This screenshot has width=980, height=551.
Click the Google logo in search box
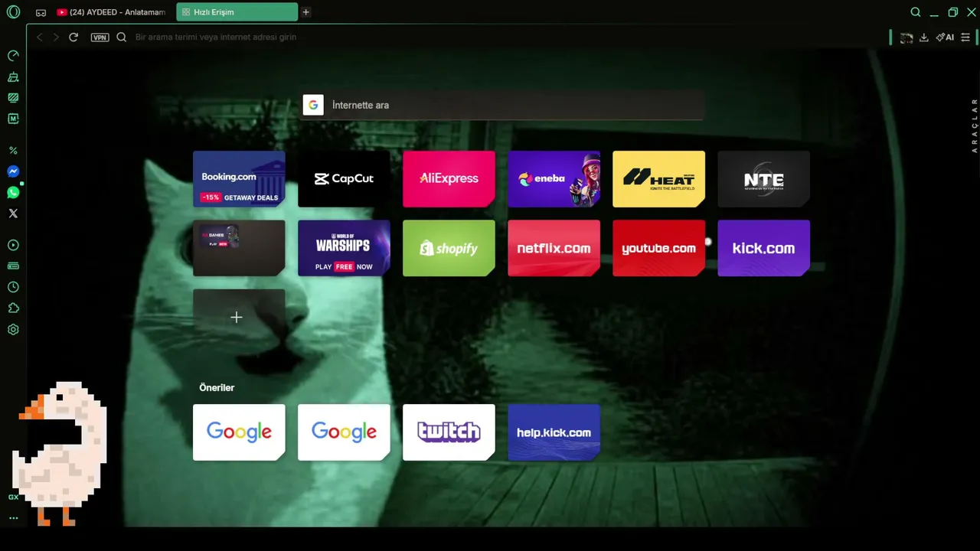[x=313, y=105]
